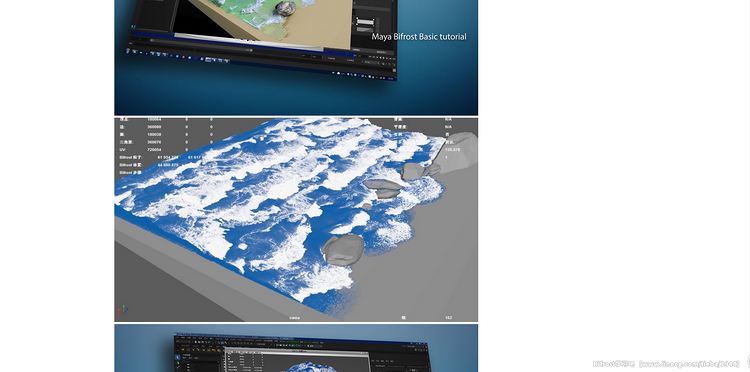The width and height of the screenshot is (750, 372).
Task: Click the triangle count stat line in HUD
Action: 166,142
